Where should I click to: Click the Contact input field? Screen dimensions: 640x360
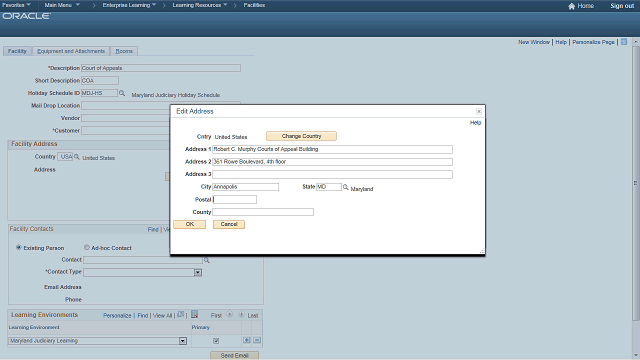click(x=143, y=260)
